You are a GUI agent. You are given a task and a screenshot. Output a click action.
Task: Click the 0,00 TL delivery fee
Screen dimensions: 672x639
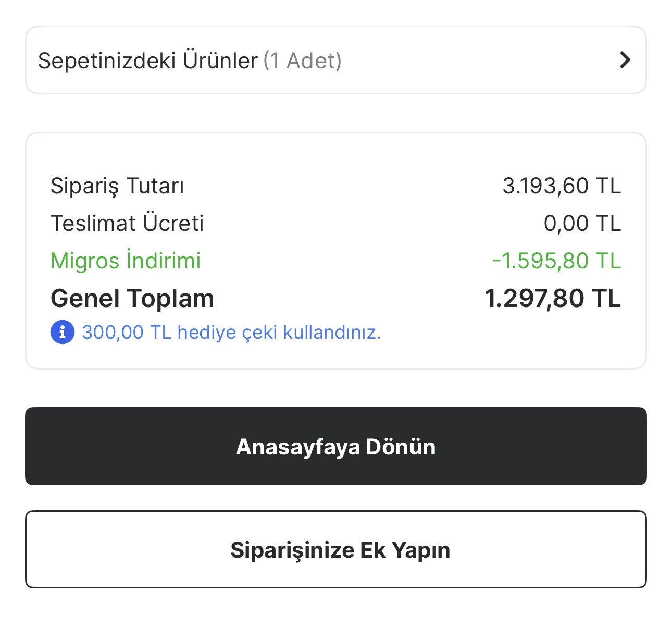click(582, 224)
